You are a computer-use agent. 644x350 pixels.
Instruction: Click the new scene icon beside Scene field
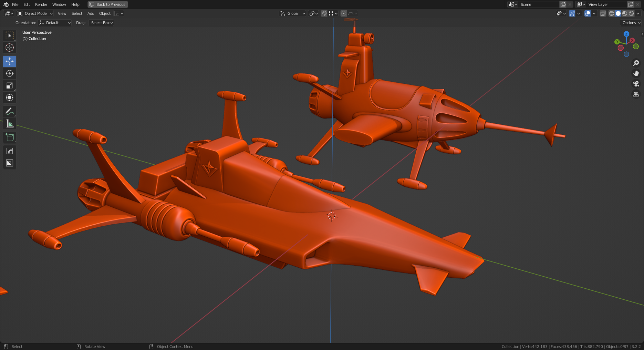563,4
